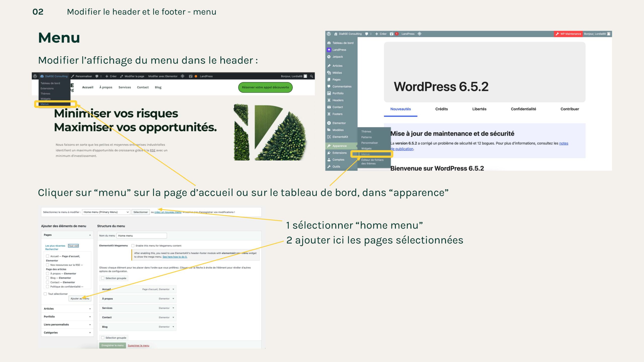The height and width of the screenshot is (362, 644).
Task: Click the Services link in the site navigation
Action: tap(125, 87)
